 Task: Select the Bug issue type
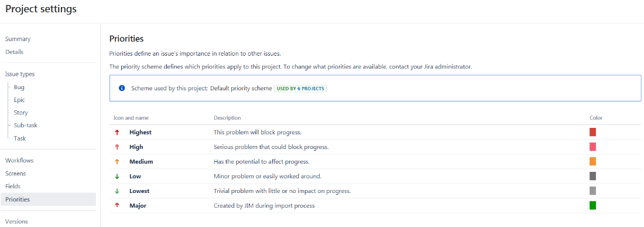point(19,87)
